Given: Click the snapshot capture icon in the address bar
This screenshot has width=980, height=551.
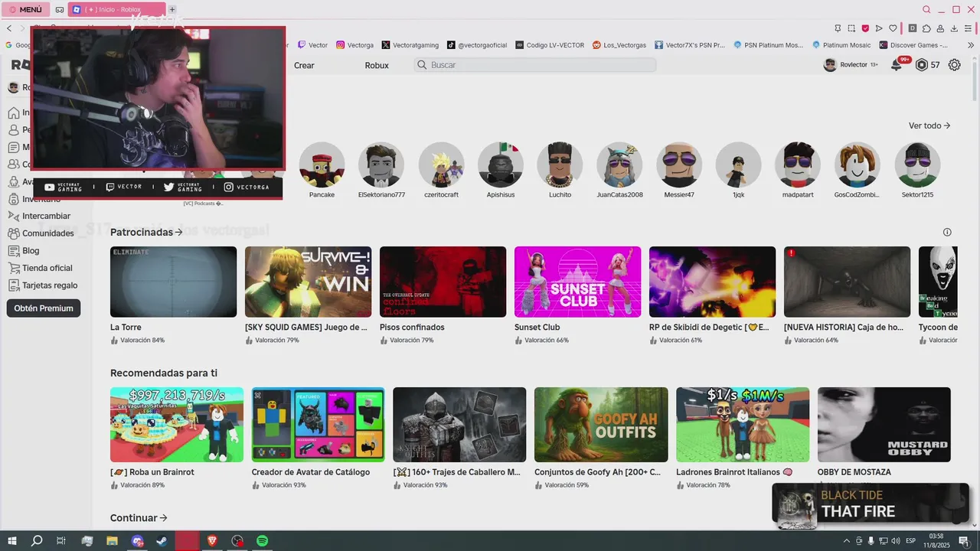Looking at the screenshot, I should 851,28.
